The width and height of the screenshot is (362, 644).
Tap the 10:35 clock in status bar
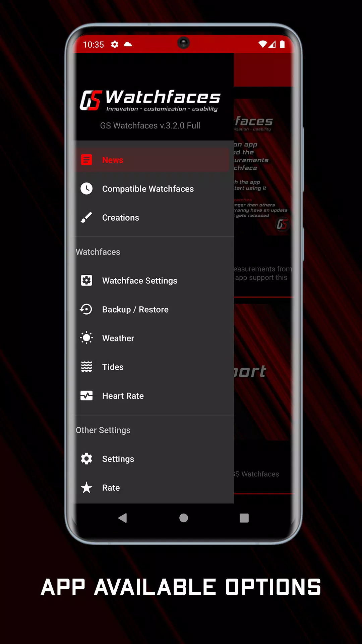point(94,45)
